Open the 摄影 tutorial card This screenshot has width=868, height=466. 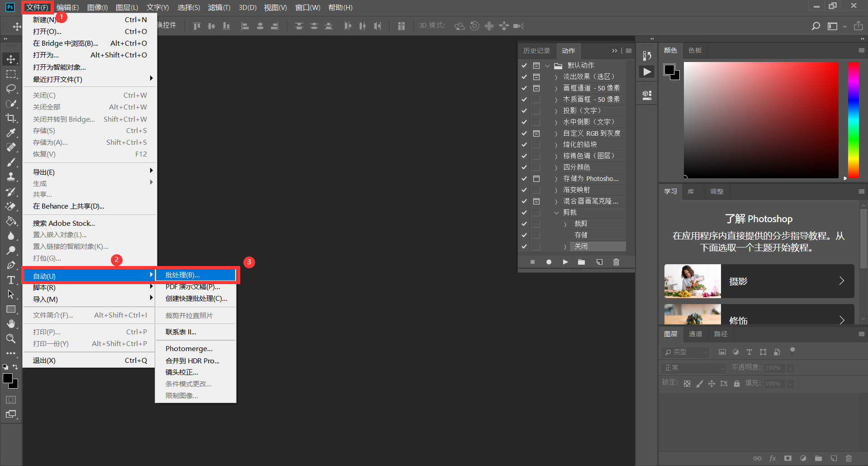coord(759,281)
